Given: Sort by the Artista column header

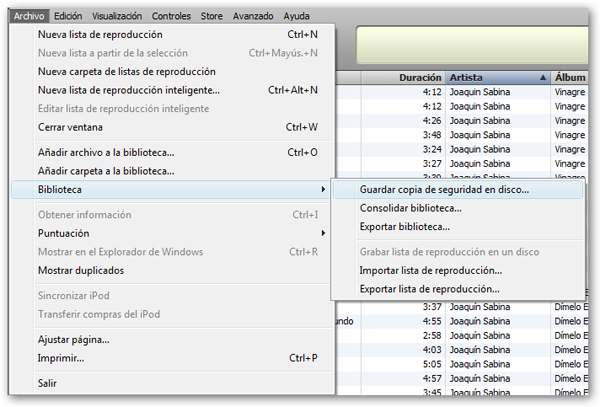Looking at the screenshot, I should 495,77.
